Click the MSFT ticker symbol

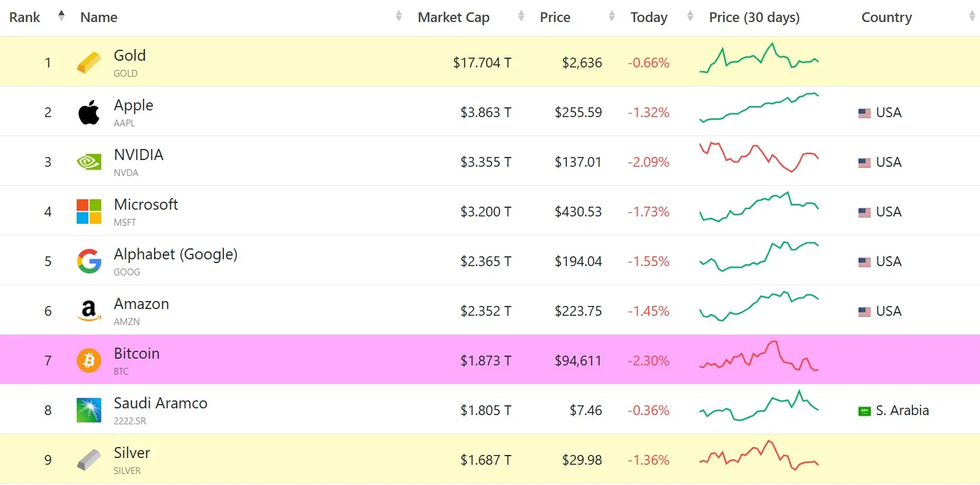click(125, 223)
